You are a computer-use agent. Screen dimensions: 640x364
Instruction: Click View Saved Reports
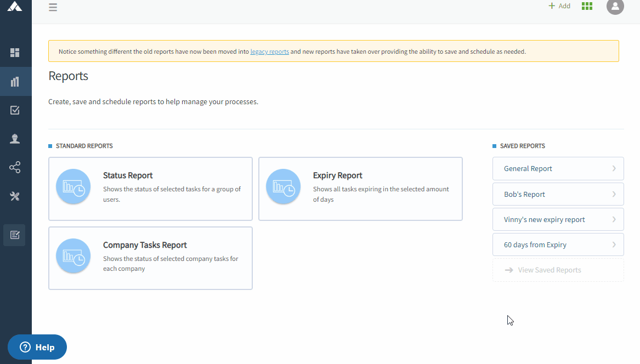coord(549,270)
